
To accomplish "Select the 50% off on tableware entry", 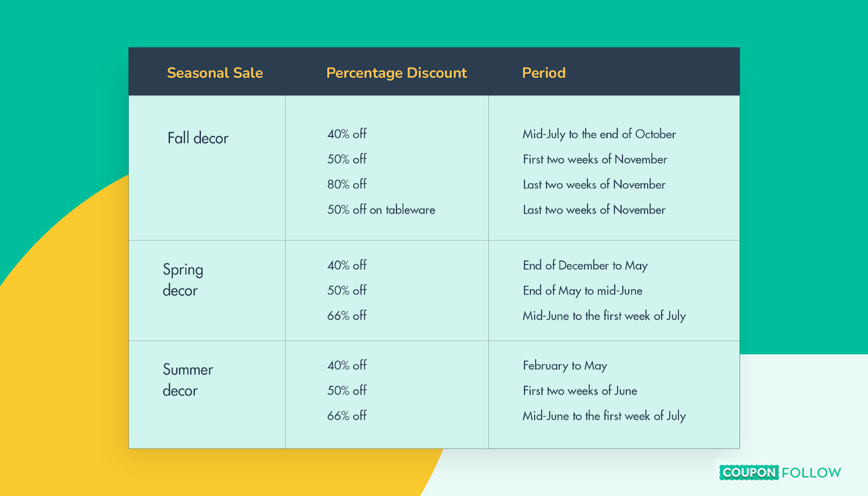I will (381, 210).
